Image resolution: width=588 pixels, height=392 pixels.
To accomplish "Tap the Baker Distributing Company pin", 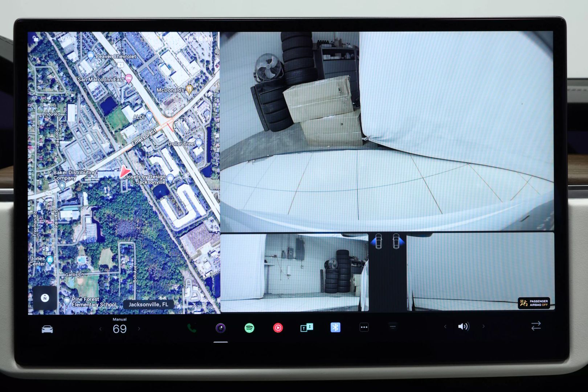I will 62,186.
